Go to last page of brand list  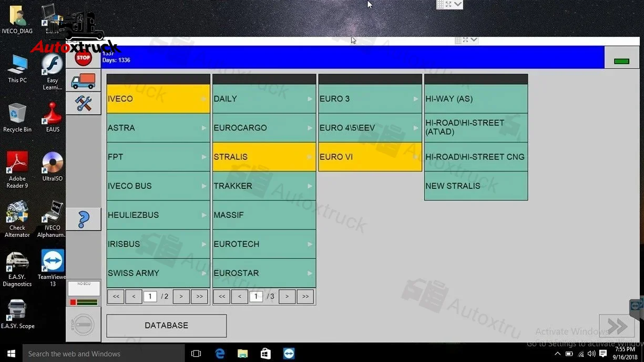199,296
